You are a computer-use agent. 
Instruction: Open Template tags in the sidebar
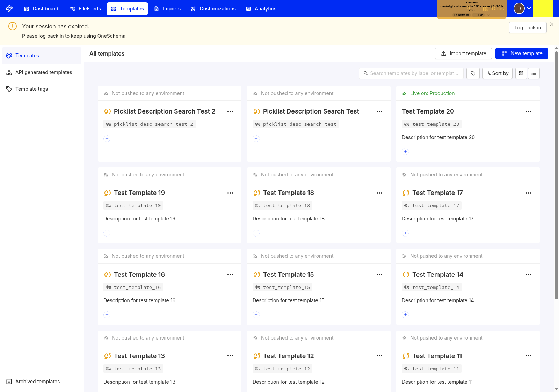(42, 89)
